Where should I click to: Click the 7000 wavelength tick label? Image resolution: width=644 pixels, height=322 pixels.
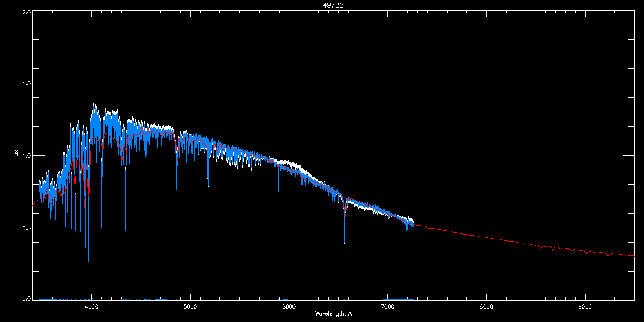(387, 307)
